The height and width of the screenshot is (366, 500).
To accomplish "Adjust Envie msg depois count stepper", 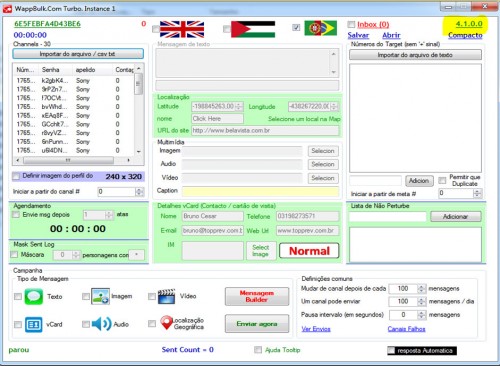I will point(109,215).
